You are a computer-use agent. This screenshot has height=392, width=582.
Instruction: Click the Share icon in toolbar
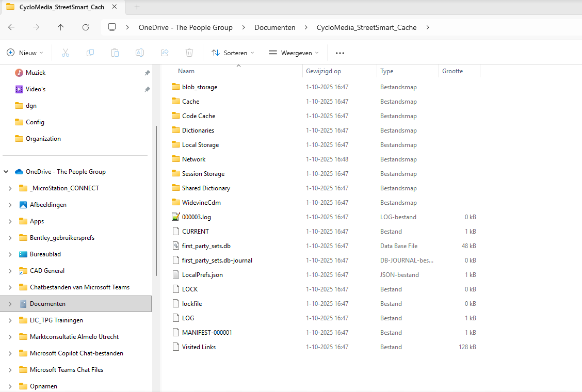[165, 53]
